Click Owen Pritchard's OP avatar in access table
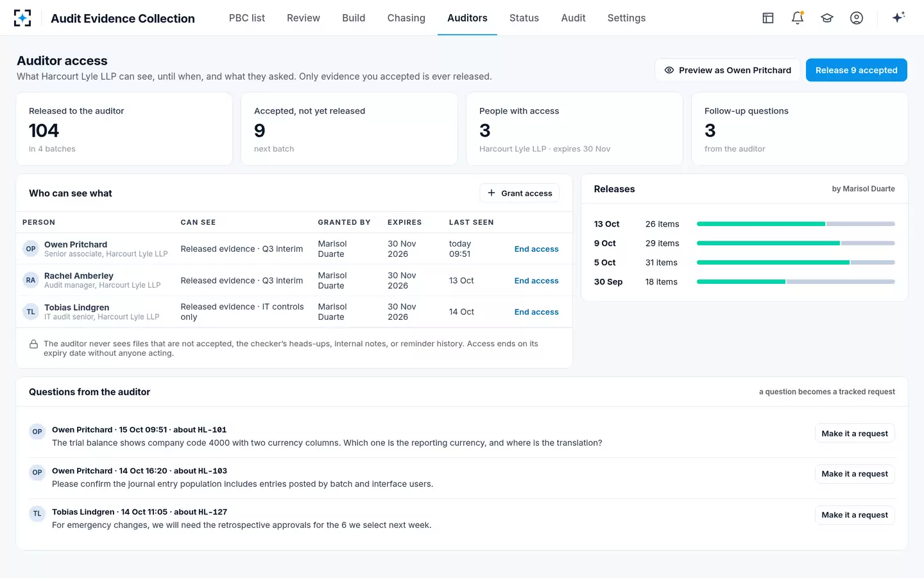 (x=31, y=249)
